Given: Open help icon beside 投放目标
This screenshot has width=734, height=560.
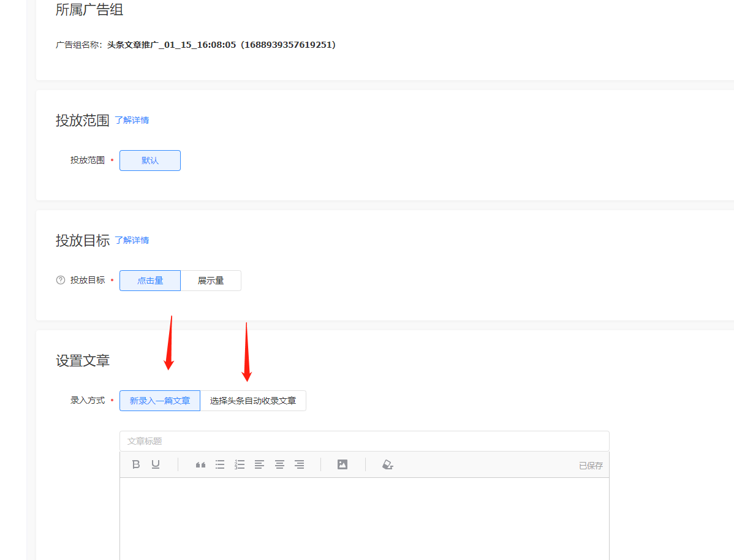Looking at the screenshot, I should tap(61, 280).
